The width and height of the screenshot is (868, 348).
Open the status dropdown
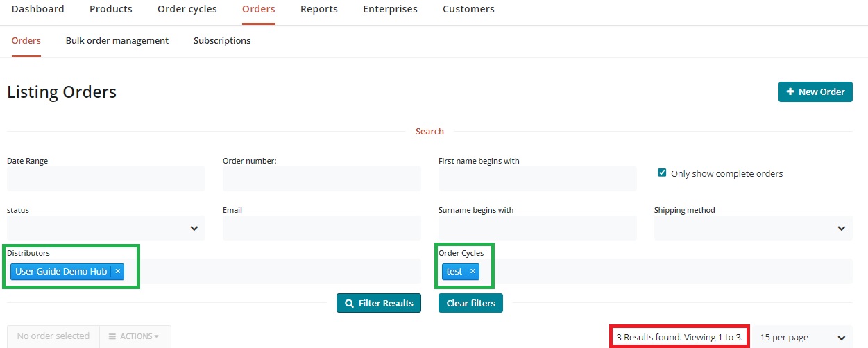106,228
